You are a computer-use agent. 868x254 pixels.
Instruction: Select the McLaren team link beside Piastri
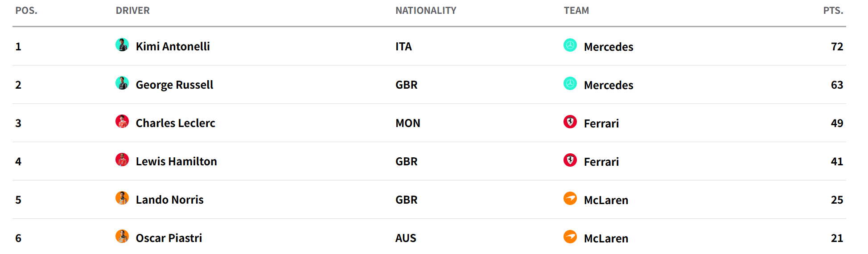click(x=606, y=238)
